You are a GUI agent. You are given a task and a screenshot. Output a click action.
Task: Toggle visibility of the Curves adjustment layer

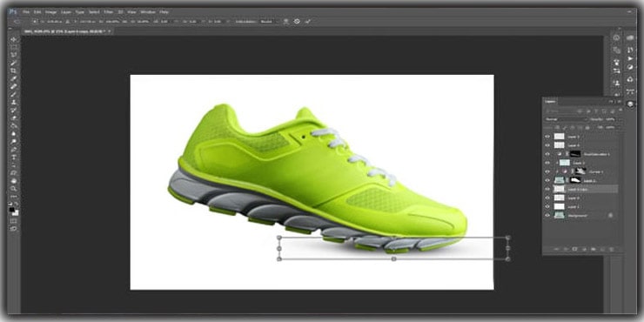pos(547,171)
